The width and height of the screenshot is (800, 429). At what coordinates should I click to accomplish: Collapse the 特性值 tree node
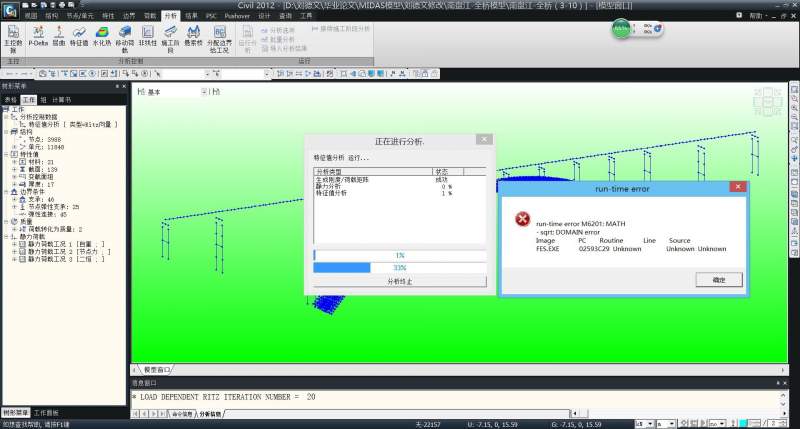click(6, 154)
